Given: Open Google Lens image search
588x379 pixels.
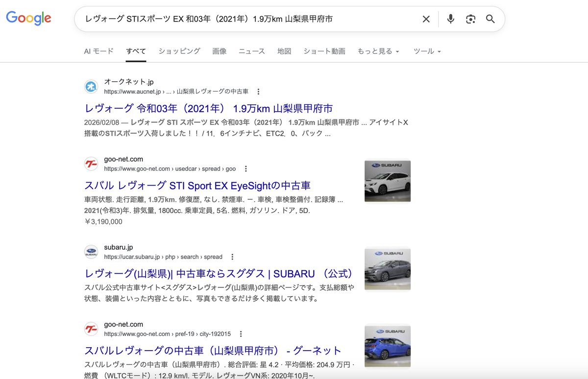Looking at the screenshot, I should click(x=470, y=19).
